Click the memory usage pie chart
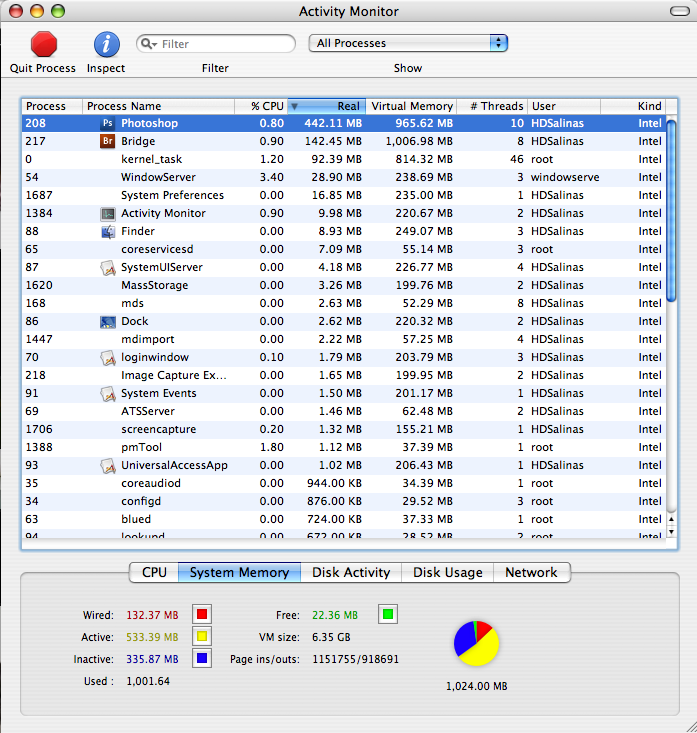 point(476,644)
